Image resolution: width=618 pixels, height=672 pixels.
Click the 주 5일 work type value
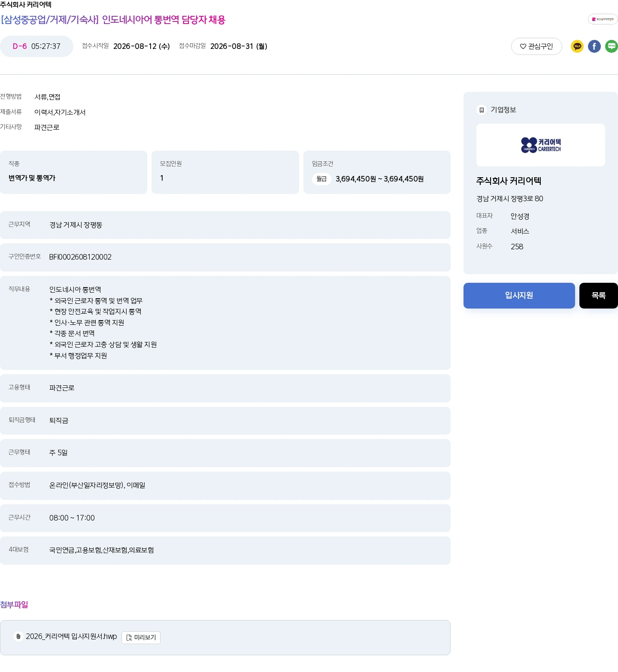(58, 453)
